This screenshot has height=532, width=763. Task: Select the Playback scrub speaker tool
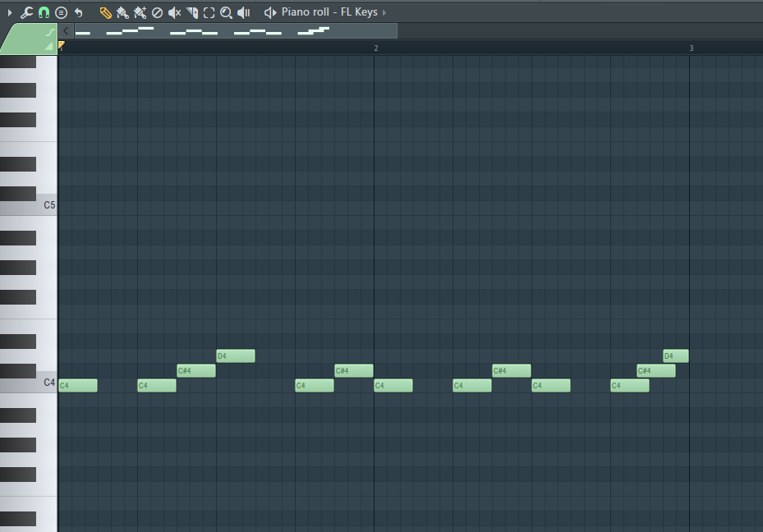coord(243,12)
